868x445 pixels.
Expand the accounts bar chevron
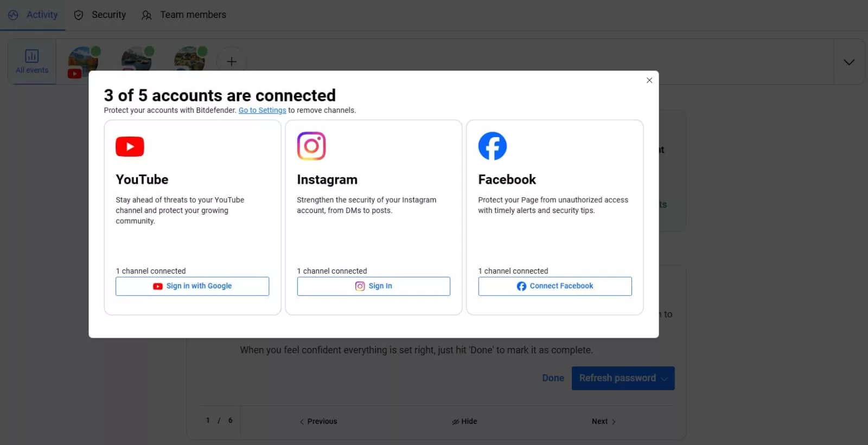coord(848,62)
